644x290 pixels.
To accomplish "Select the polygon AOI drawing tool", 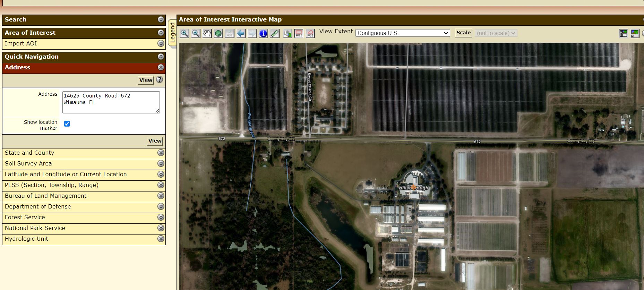I will (310, 33).
